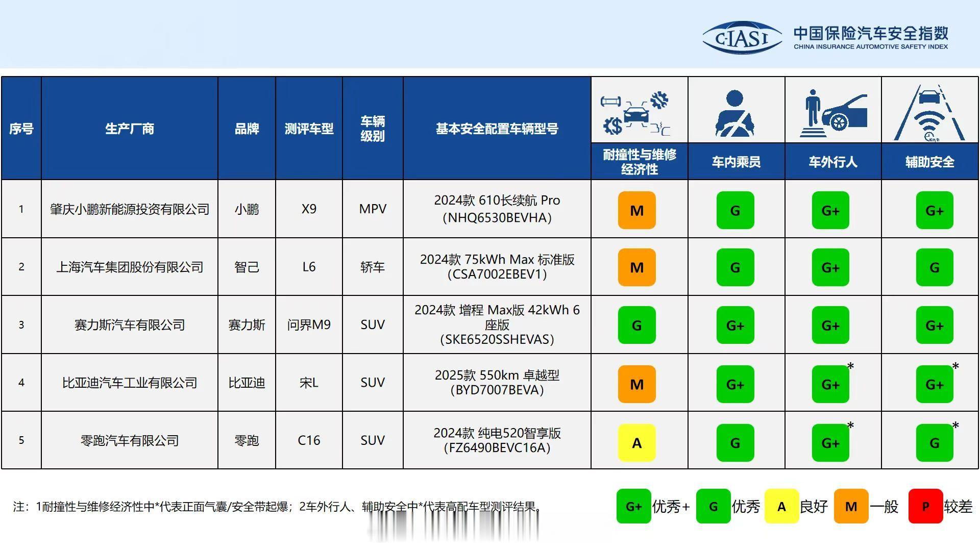Viewport: 980px width, 551px height.
Task: Click 零跑 C16 车内乘员 G badge
Action: [x=735, y=443]
